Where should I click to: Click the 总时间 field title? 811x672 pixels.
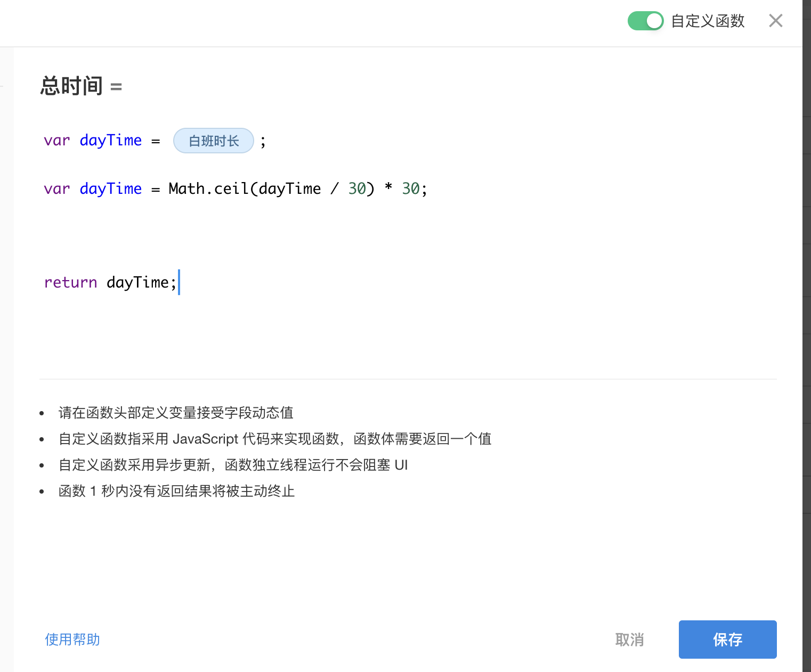coord(71,86)
